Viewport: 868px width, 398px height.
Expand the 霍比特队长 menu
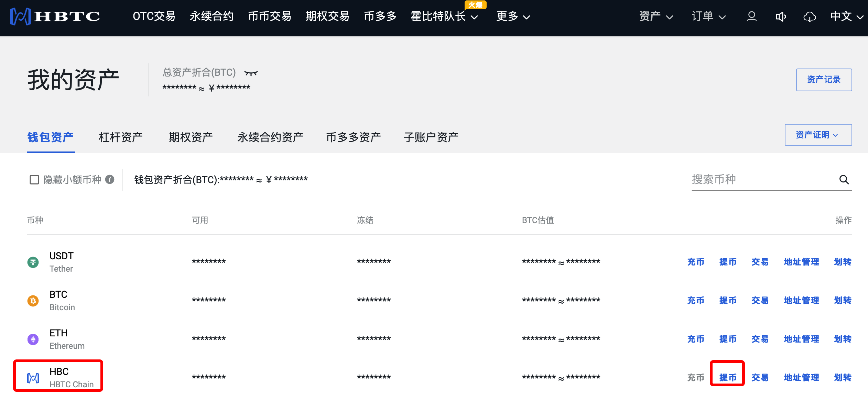444,16
